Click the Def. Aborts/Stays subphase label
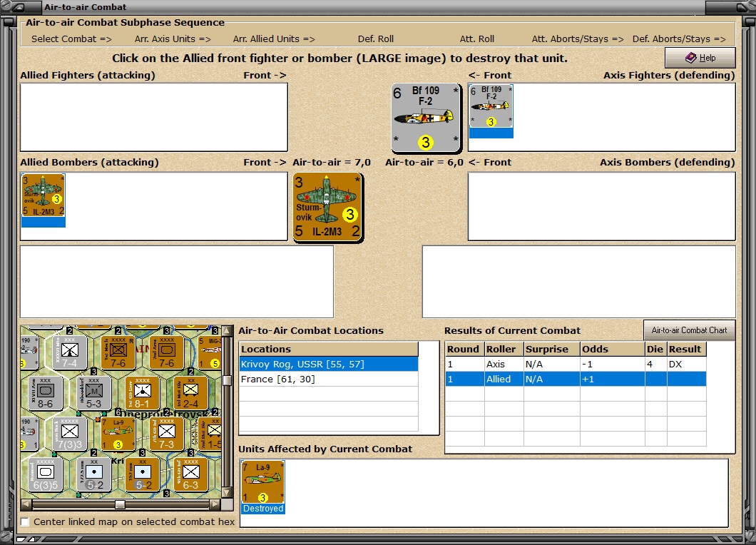The image size is (756, 545). tap(679, 39)
